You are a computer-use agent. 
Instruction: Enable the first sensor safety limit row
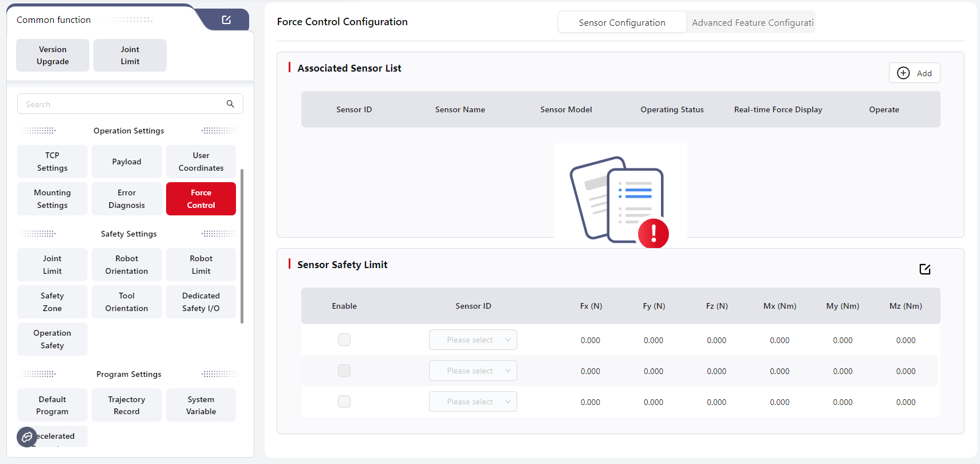pos(344,340)
